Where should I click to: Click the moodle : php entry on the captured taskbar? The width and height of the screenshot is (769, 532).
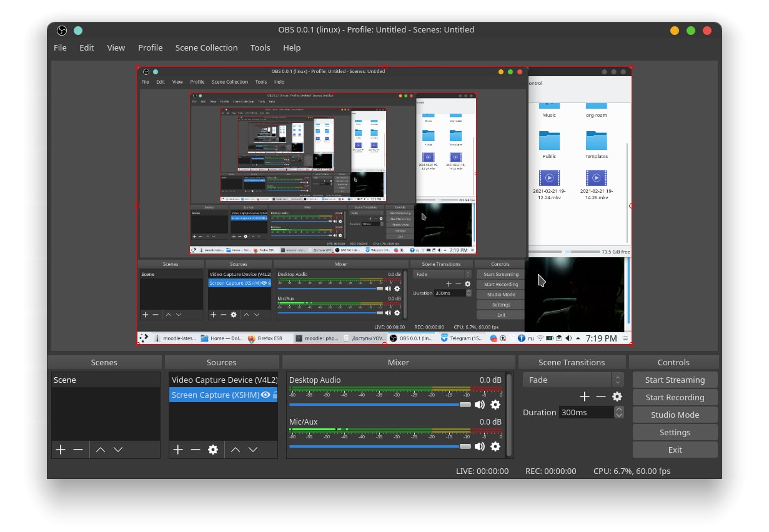(x=317, y=338)
